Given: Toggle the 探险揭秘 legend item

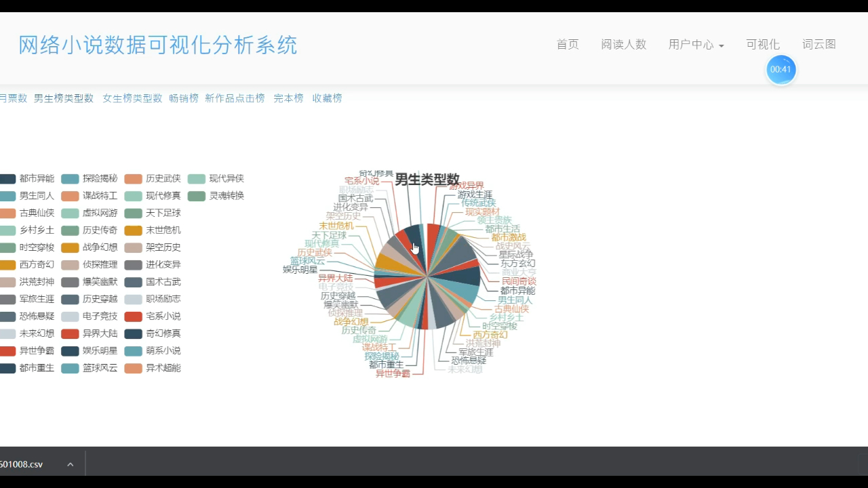Looking at the screenshot, I should (89, 179).
